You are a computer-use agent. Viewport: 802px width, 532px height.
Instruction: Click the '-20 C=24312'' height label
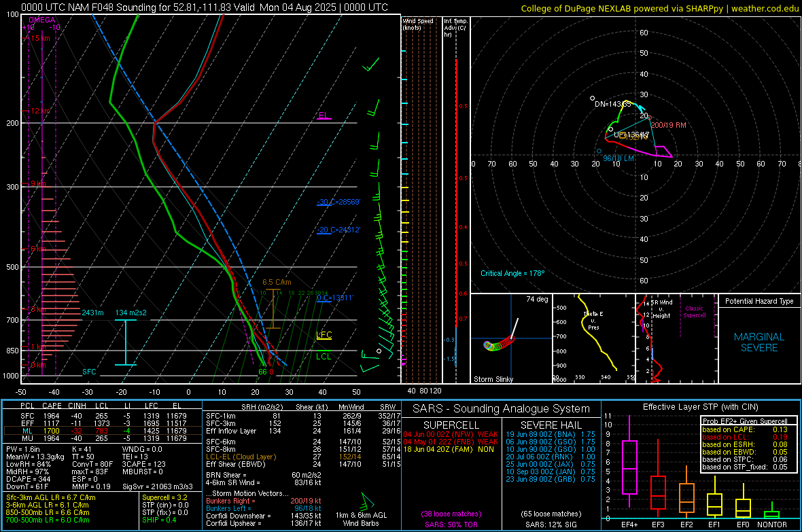pos(338,230)
